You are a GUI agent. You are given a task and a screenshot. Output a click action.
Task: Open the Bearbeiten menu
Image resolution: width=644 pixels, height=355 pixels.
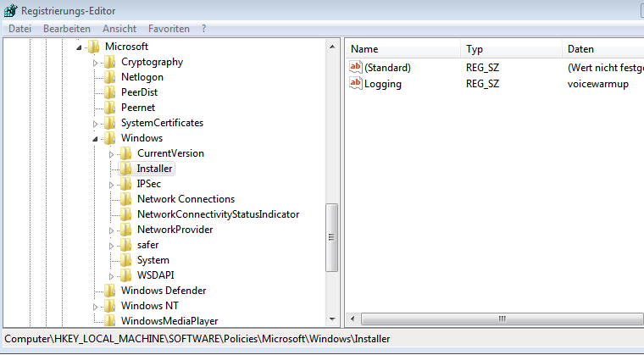click(x=67, y=29)
